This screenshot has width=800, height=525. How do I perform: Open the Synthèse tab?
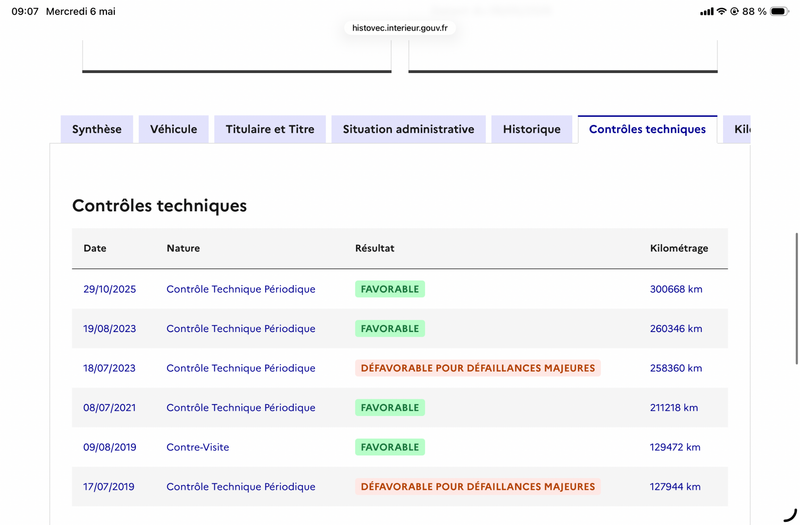[97, 129]
